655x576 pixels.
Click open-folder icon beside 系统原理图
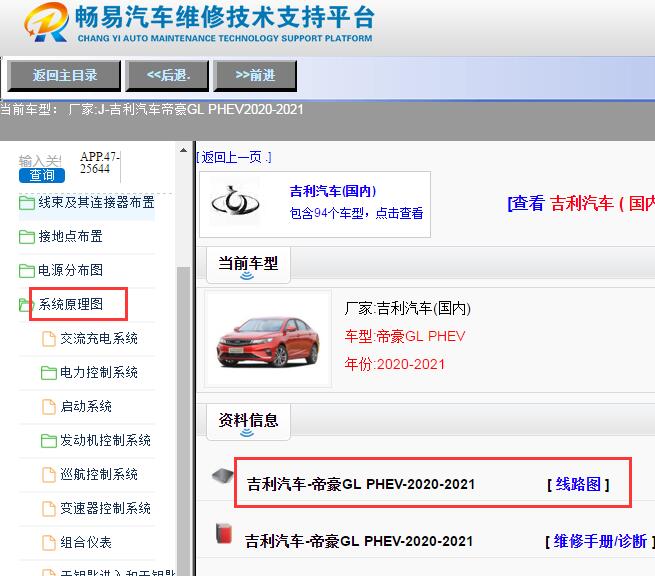click(26, 304)
